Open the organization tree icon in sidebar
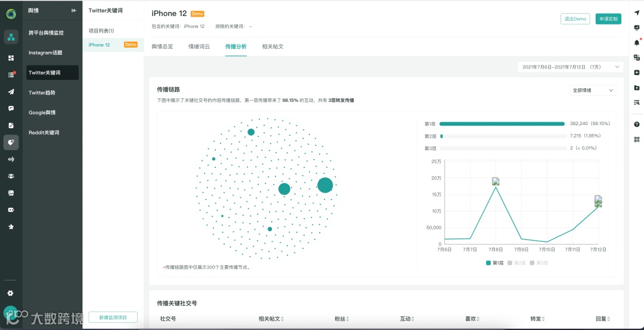 11,37
